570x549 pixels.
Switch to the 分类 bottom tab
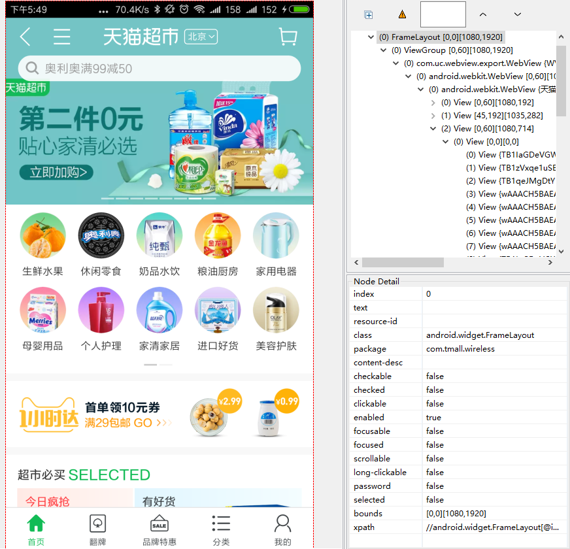pyautogui.click(x=221, y=530)
